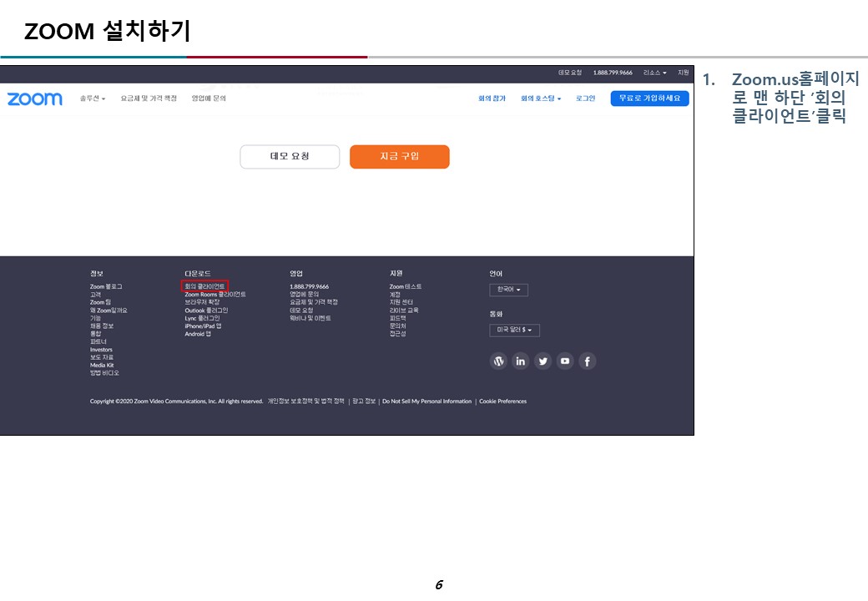Open 데모 요청 in the footer 영업 column
Screen dimensions: 868x601
tap(301, 311)
